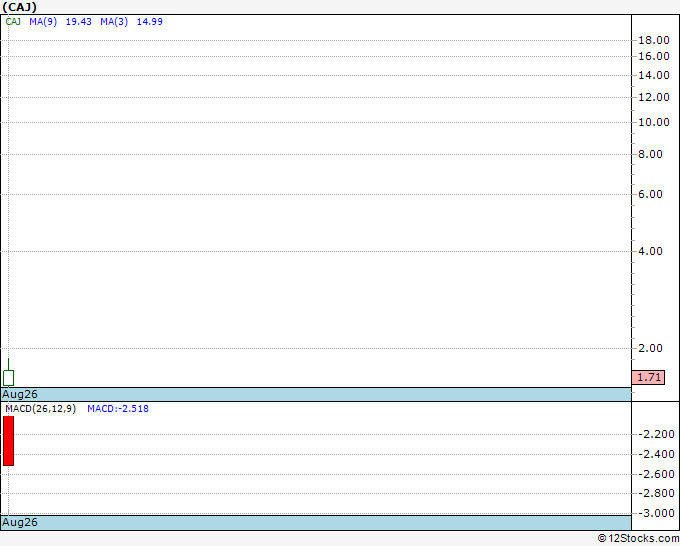The height and width of the screenshot is (546, 680).
Task: Click the -2.200 MACD axis label
Action: (x=657, y=434)
